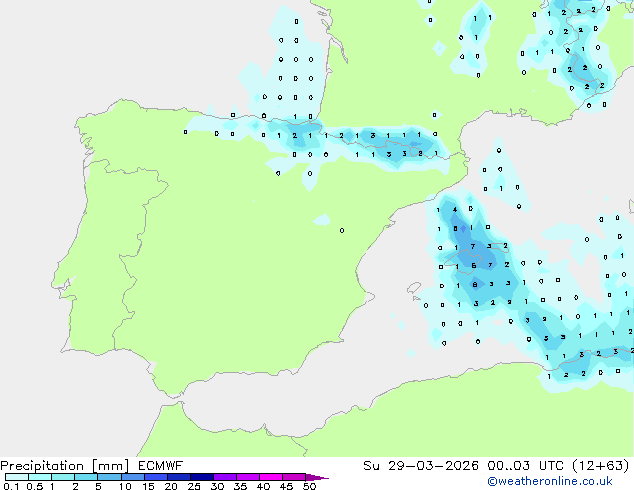This screenshot has width=634, height=490.
Task: Click the legend label '15'
Action: [x=148, y=486]
